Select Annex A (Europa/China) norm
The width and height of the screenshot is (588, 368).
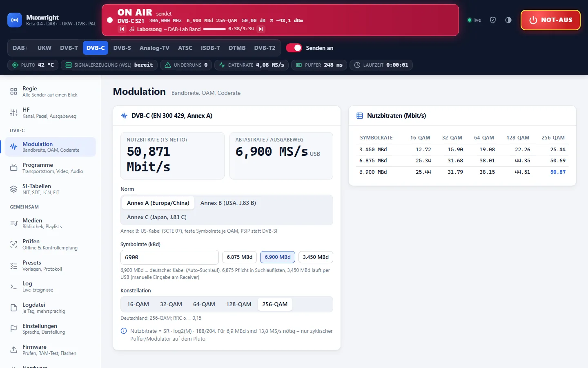click(158, 203)
